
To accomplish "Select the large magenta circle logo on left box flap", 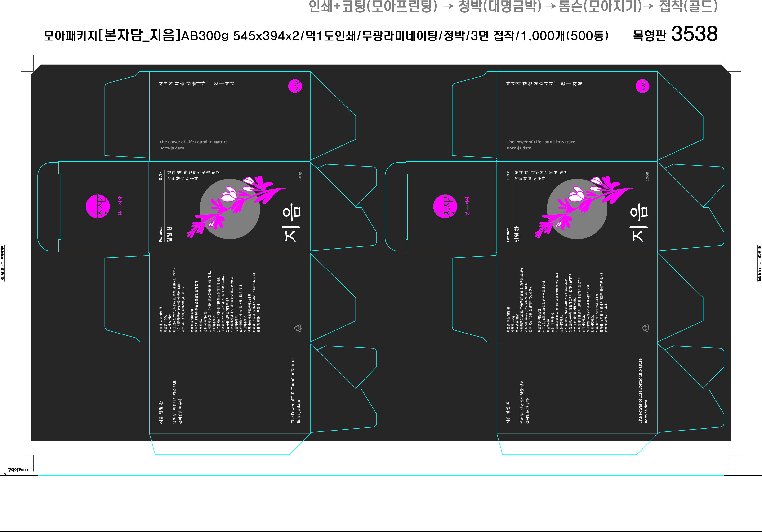I will tap(98, 206).
